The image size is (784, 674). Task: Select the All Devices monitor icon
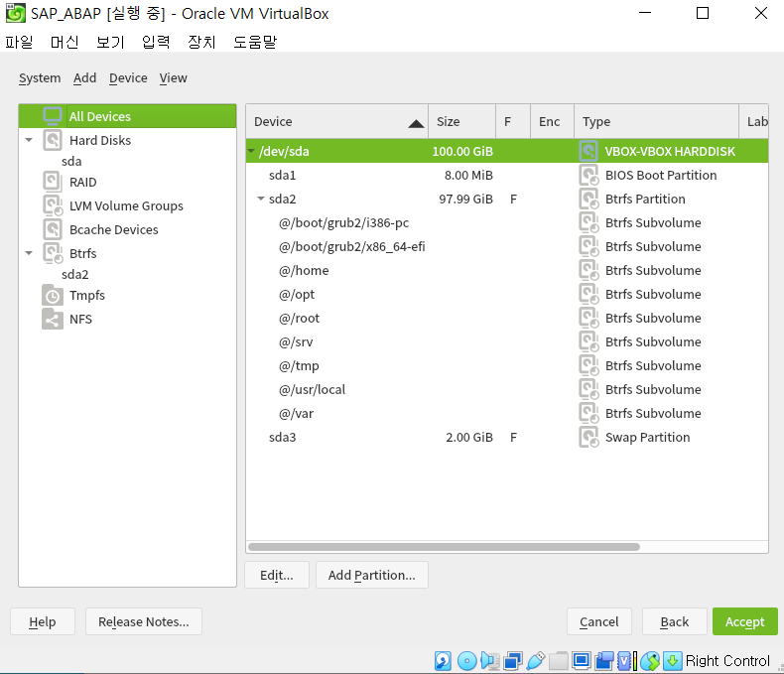[53, 116]
